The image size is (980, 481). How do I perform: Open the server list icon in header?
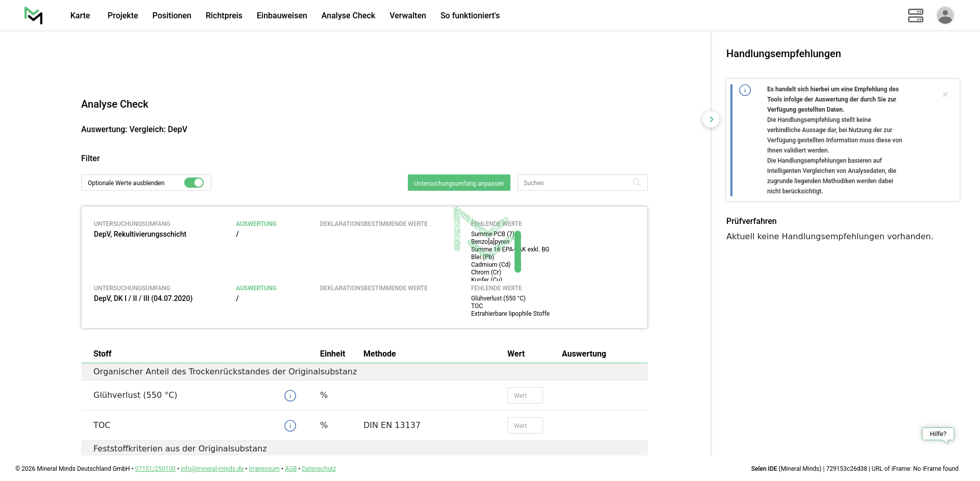tap(915, 15)
